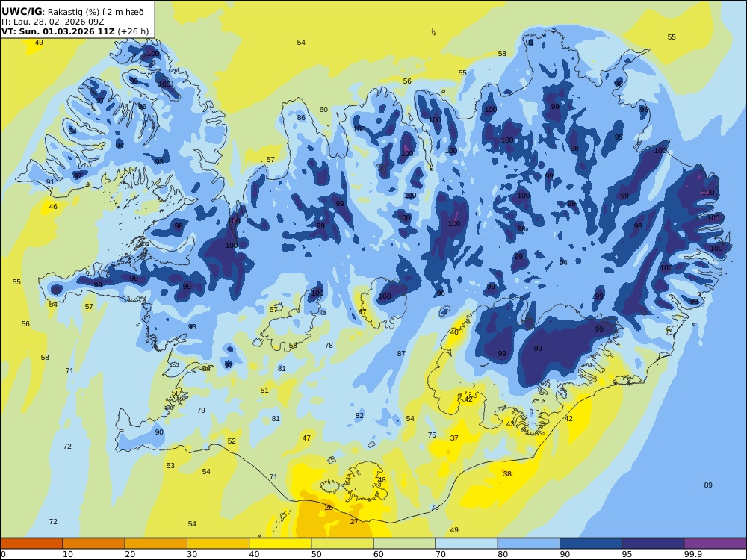Click the value "60" in the northern fjord
747x560 pixels.
click(323, 109)
